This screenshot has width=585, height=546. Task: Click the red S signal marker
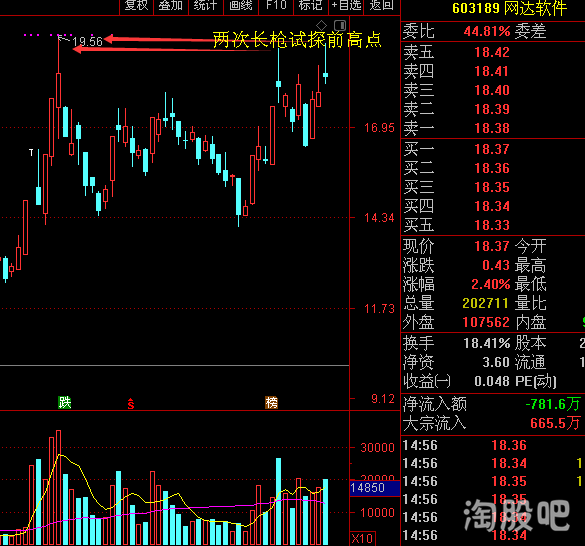coord(131,403)
